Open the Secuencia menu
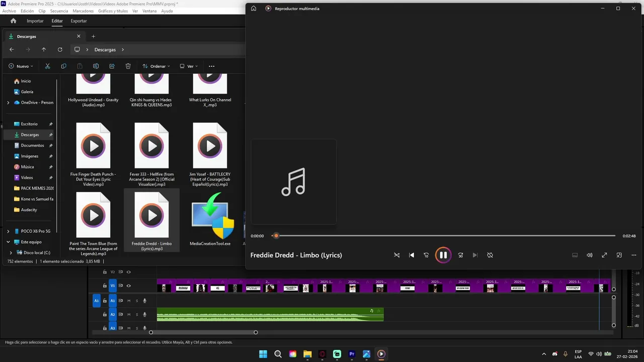644x362 pixels. tap(59, 11)
